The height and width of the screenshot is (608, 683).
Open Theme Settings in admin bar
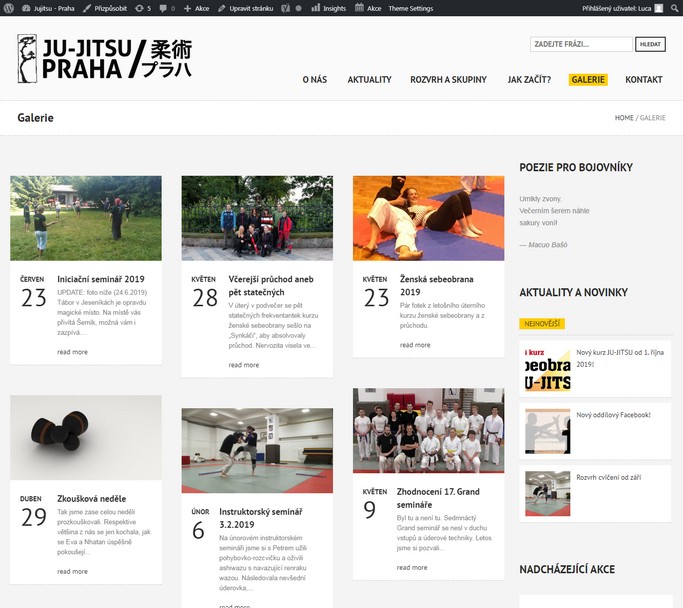point(410,8)
